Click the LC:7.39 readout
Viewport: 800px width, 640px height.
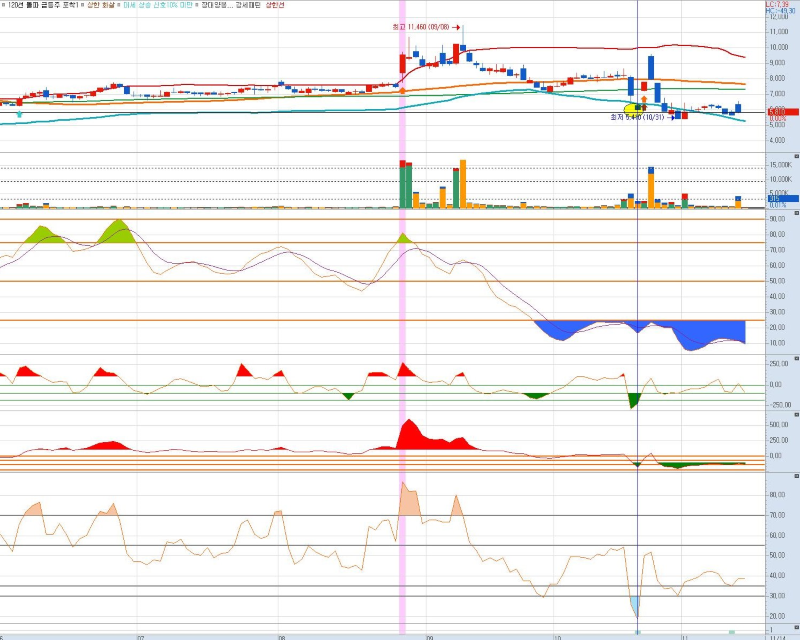tap(777, 4)
